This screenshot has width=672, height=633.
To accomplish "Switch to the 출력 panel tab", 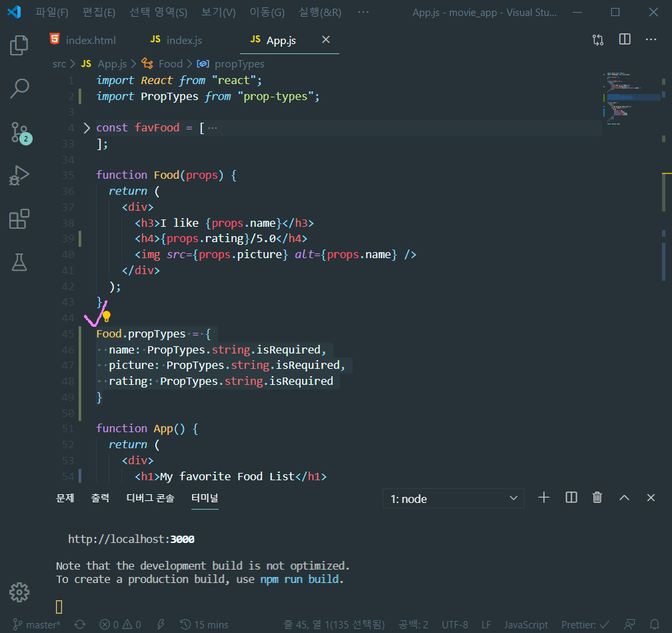I will pos(100,498).
